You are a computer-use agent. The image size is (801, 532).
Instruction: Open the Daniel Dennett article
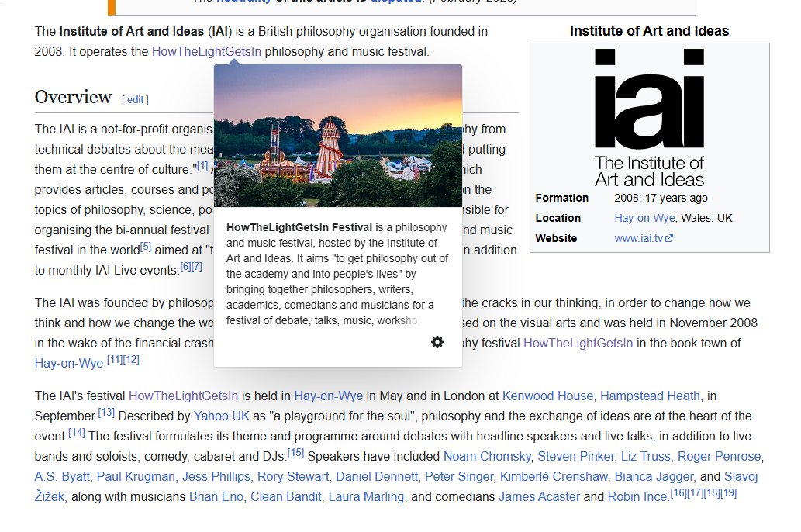pyautogui.click(x=377, y=477)
